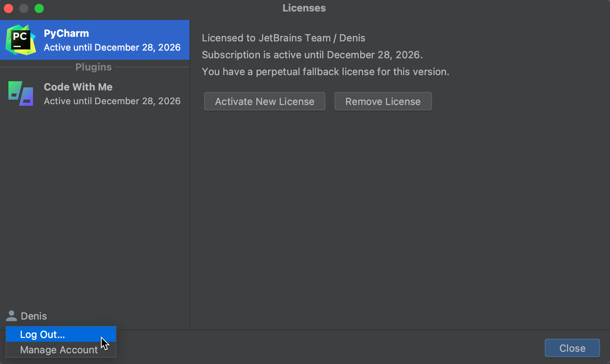Image resolution: width=610 pixels, height=364 pixels.
Task: Click PyCharm's Active until December 28 text
Action: tap(112, 47)
